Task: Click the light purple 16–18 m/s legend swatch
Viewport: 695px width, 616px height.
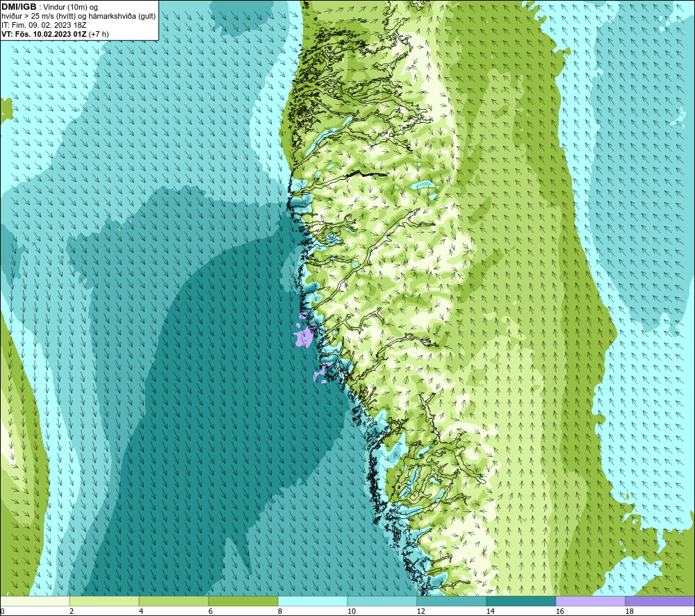Action: [590, 601]
